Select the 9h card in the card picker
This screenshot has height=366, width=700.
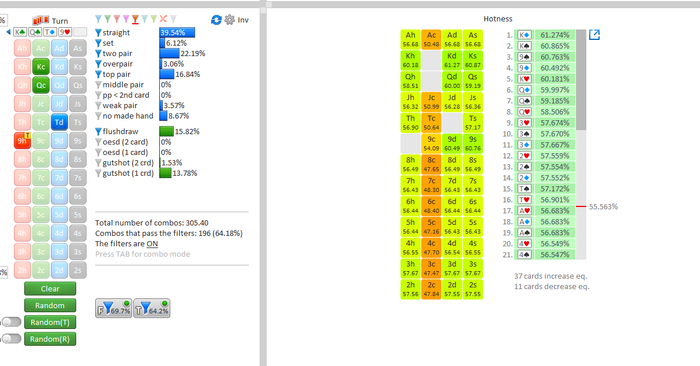[x=22, y=141]
